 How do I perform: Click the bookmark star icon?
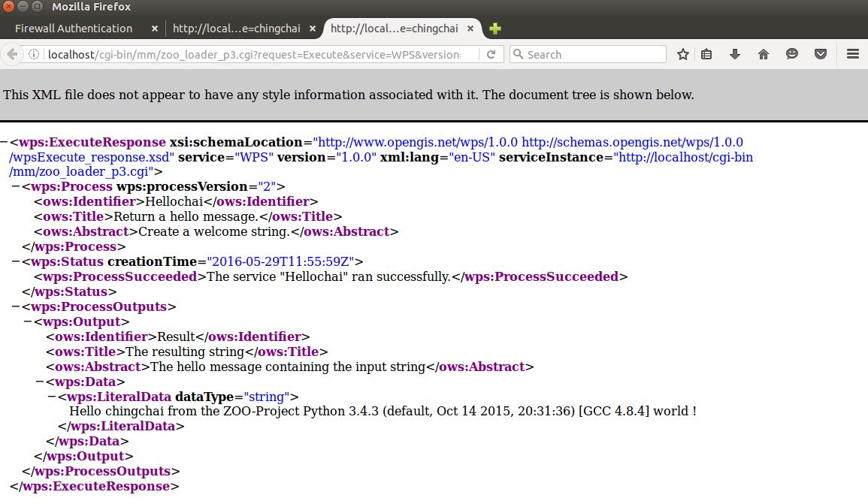(682, 54)
